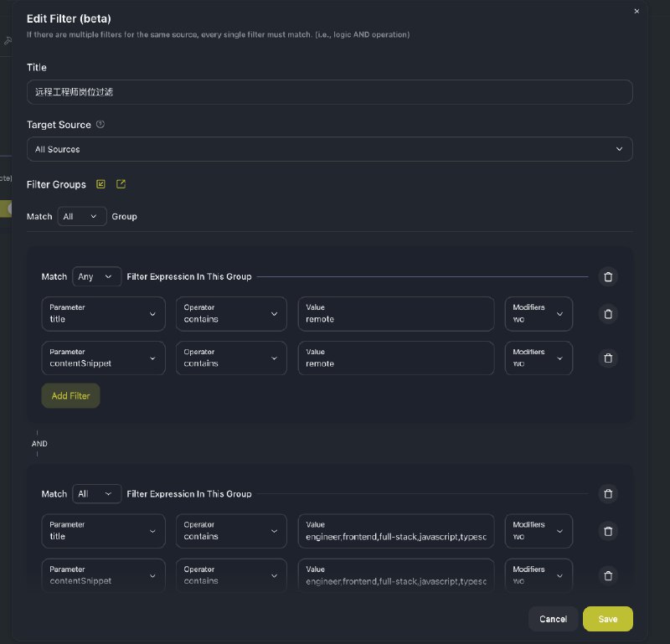670x644 pixels.
Task: Click the Save button
Action: tap(608, 619)
